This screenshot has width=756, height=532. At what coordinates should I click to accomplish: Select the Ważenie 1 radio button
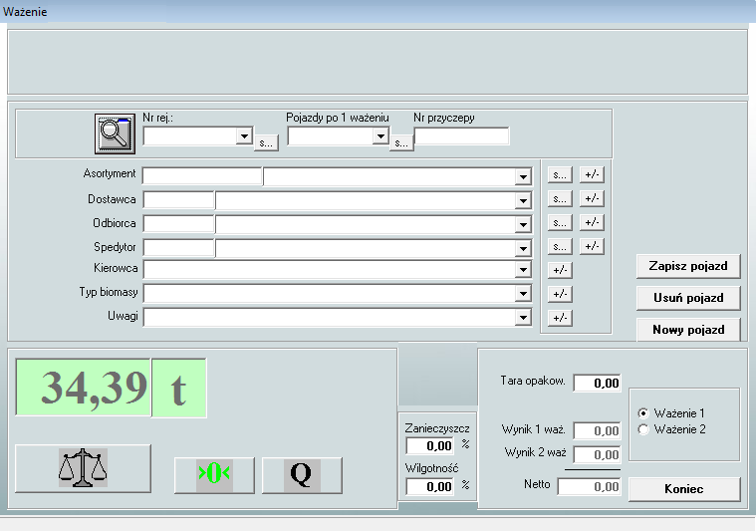643,413
